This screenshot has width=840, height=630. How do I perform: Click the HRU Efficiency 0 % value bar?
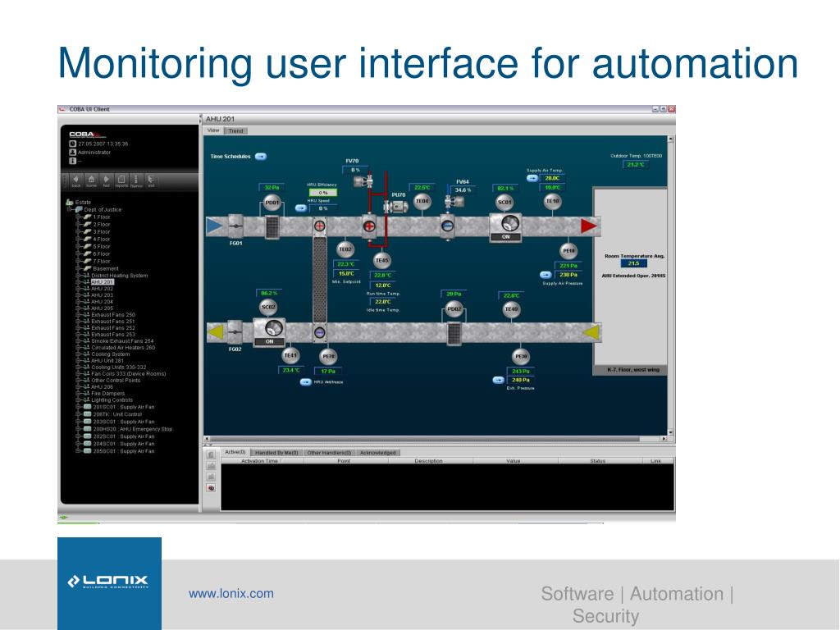coord(323,192)
